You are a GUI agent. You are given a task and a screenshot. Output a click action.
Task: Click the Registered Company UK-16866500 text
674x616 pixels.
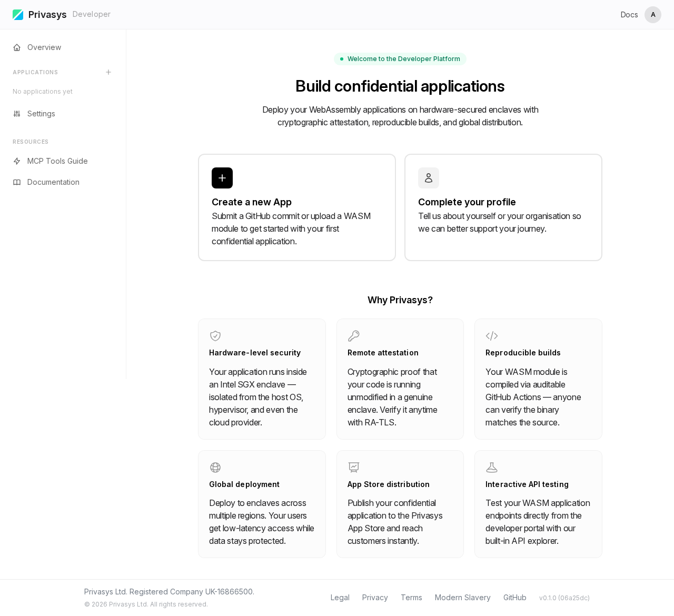point(192,592)
